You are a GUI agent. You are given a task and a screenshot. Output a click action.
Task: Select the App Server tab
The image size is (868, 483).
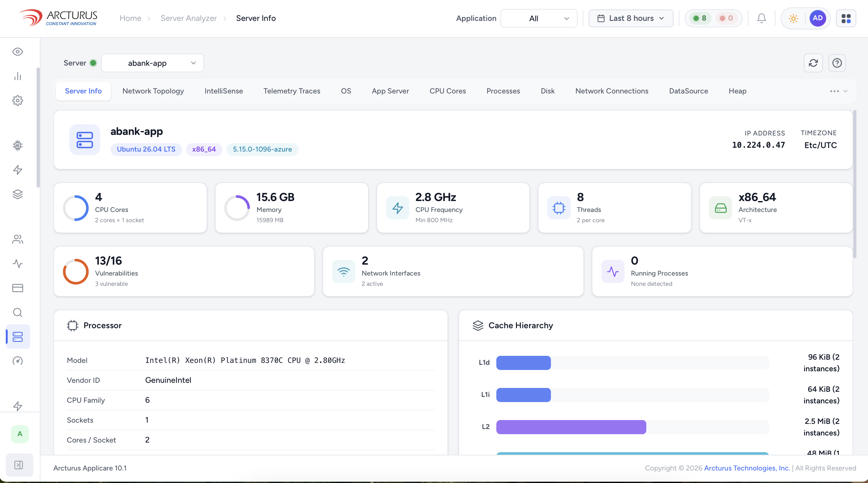tap(390, 91)
